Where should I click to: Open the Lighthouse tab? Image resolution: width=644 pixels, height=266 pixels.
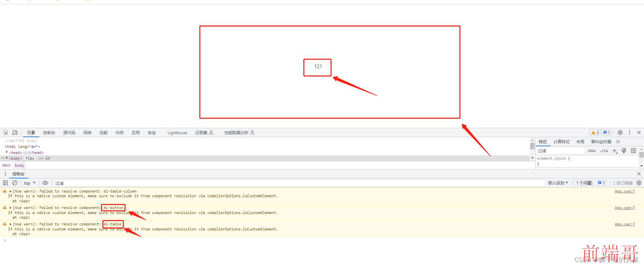tap(177, 133)
